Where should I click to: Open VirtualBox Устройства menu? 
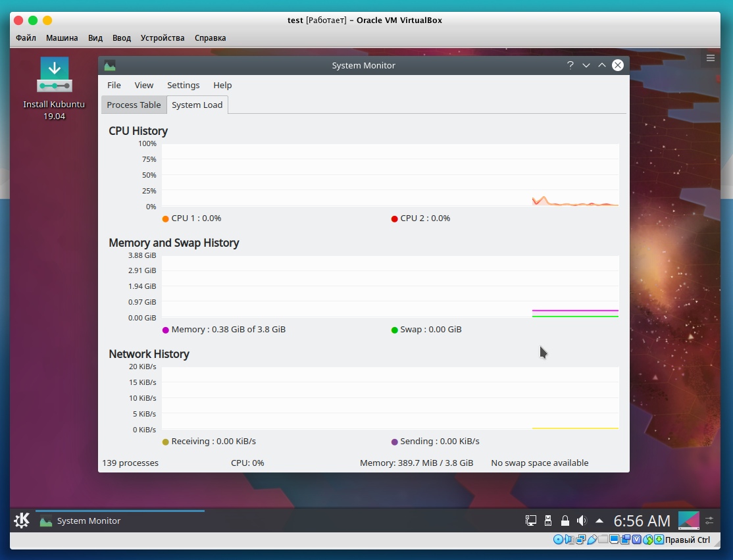[163, 38]
